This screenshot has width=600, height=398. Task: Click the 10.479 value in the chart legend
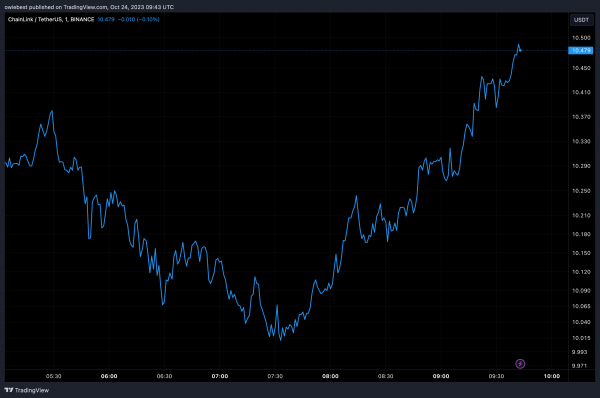(106, 19)
